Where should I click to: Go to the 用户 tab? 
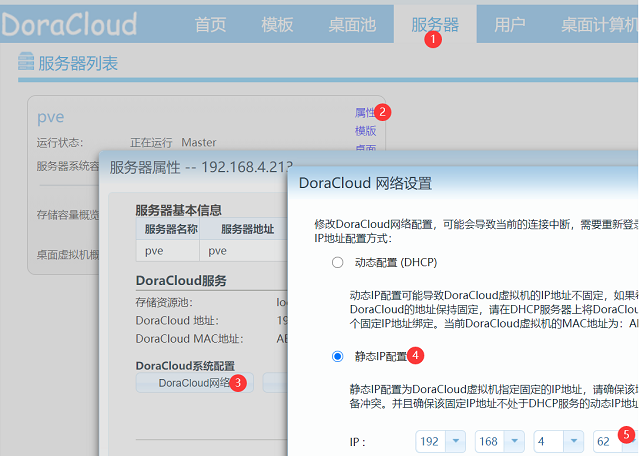tap(509, 25)
